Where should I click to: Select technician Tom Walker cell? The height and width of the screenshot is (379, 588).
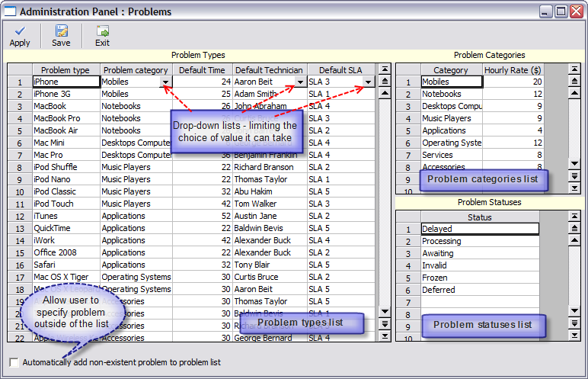[270, 204]
